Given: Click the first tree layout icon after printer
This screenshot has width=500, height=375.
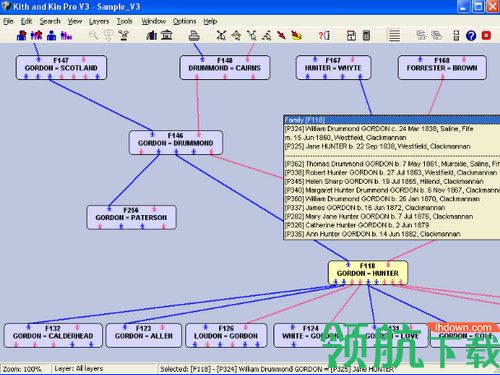Looking at the screenshot, I should point(221,35).
